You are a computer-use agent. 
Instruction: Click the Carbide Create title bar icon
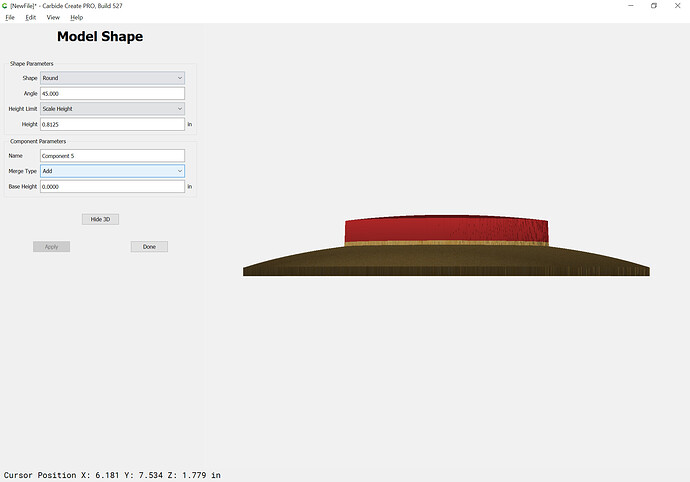coord(5,5)
